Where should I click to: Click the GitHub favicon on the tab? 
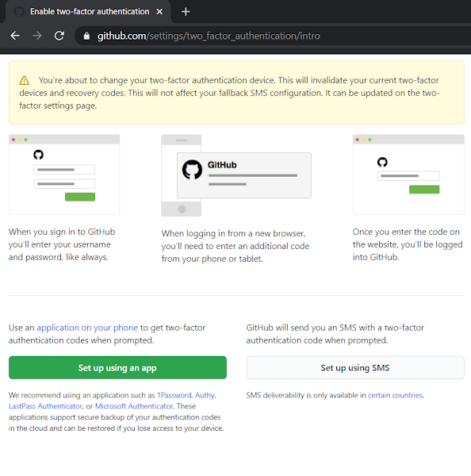(19, 12)
